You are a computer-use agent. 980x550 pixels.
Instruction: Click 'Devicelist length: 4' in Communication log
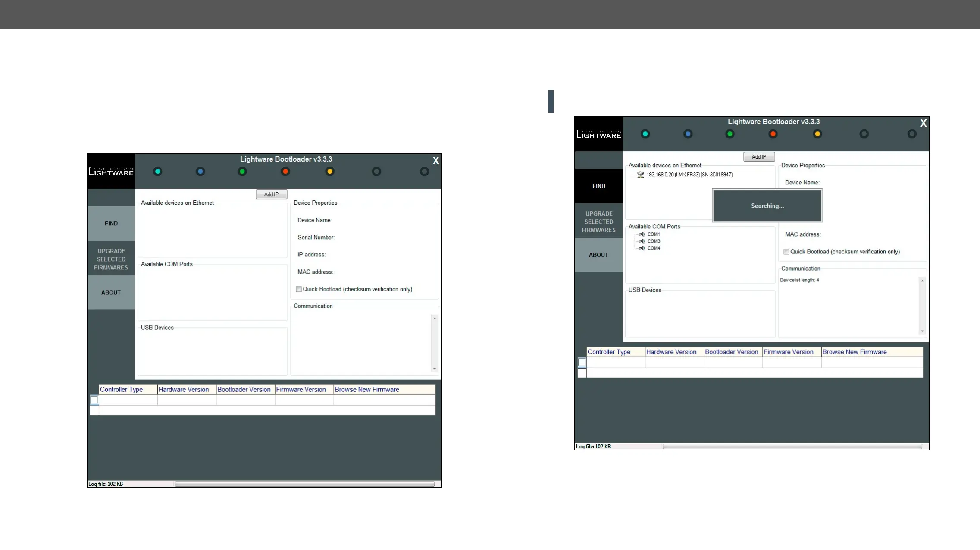[799, 280]
